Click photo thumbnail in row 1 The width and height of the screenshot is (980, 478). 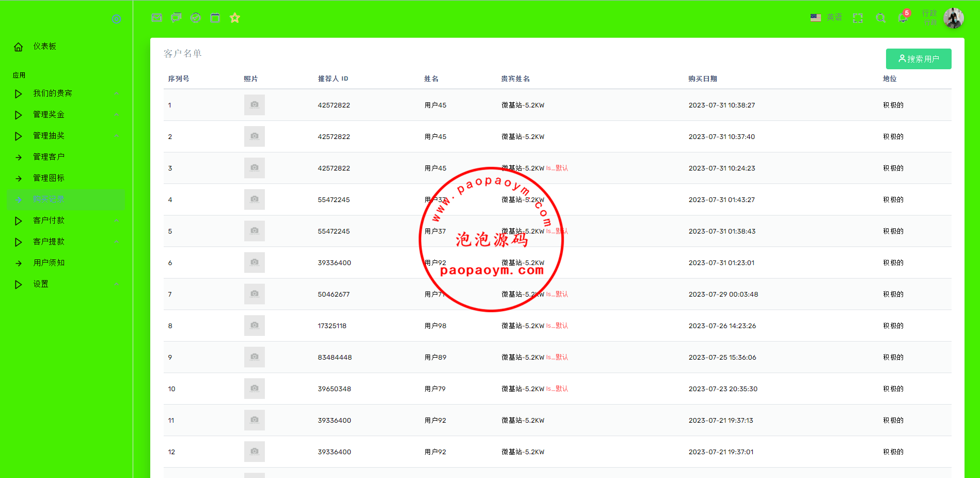coord(255,105)
